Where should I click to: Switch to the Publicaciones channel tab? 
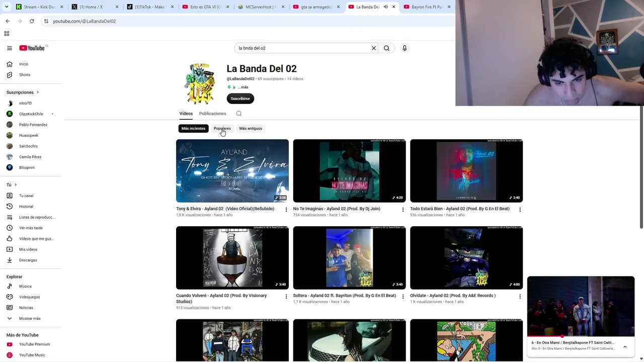[x=212, y=114]
